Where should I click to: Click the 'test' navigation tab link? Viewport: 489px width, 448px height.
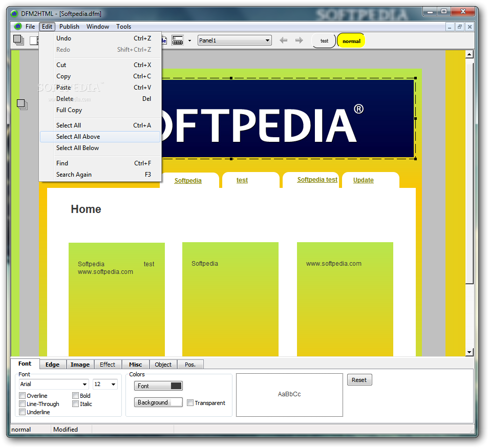coord(242,180)
